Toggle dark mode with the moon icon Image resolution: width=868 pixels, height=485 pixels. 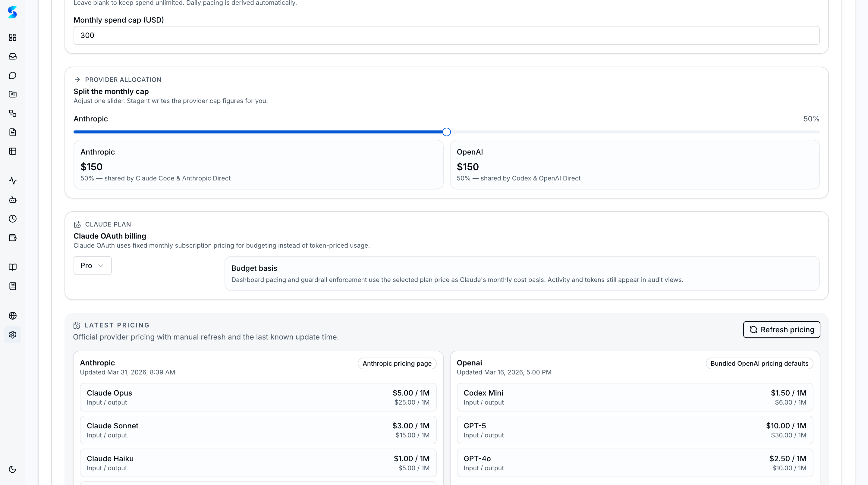(12, 469)
